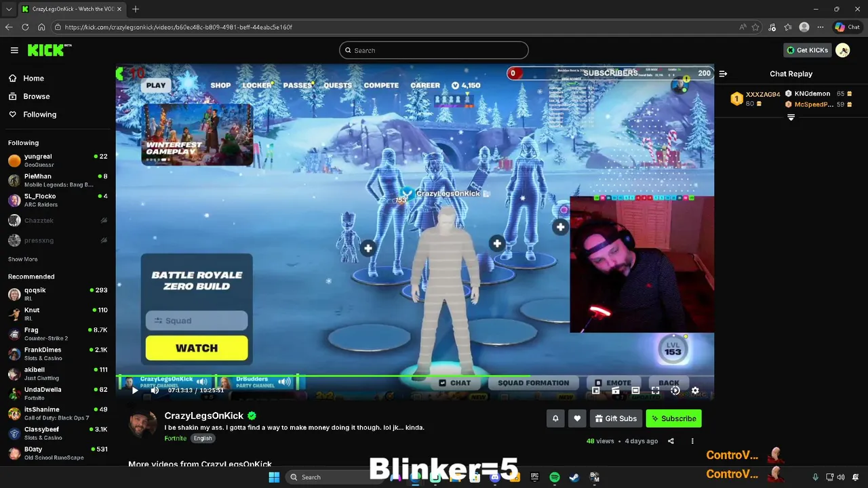Open UndaDwella recommended channel
Image resolution: width=868 pixels, height=488 pixels.
click(58, 393)
